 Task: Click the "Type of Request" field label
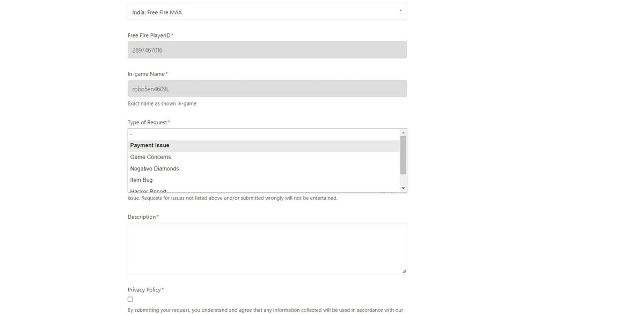tap(147, 122)
